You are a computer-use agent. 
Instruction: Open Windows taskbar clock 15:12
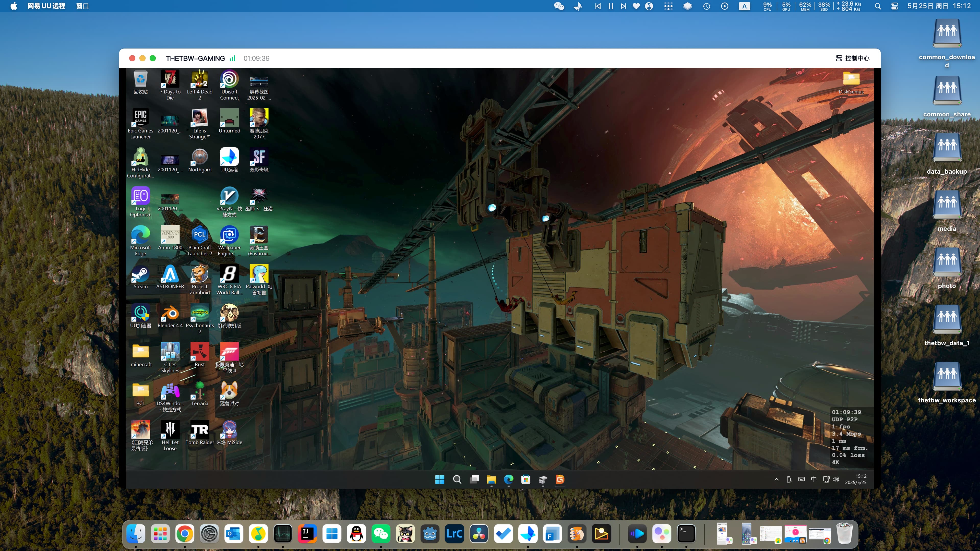tap(856, 480)
